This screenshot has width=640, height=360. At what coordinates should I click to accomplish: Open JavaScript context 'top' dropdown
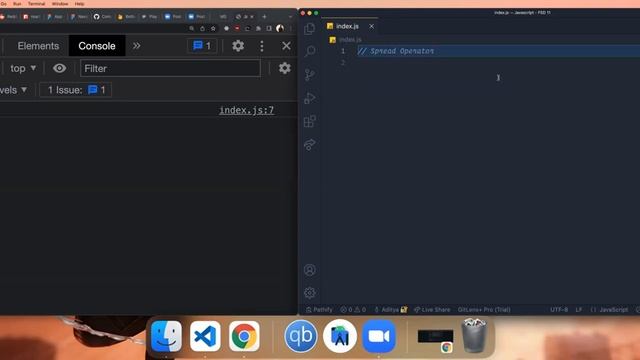tap(22, 68)
